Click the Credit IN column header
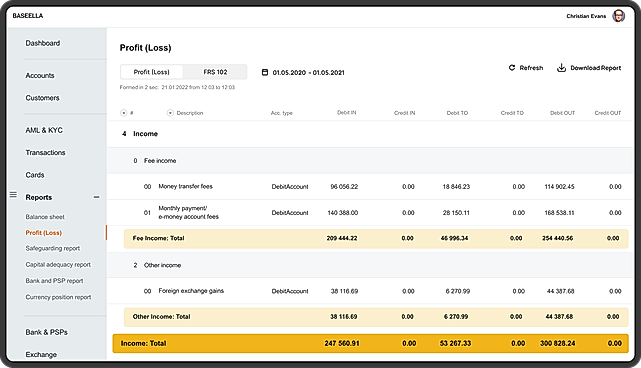This screenshot has height=368, width=641. (x=404, y=113)
